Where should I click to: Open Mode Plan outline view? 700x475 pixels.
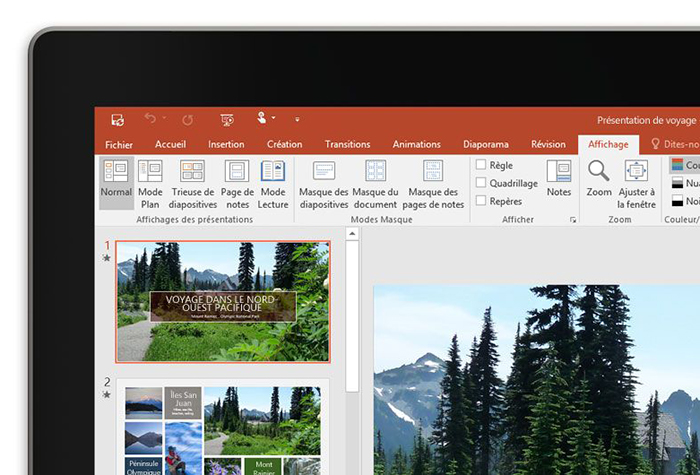coord(150,181)
